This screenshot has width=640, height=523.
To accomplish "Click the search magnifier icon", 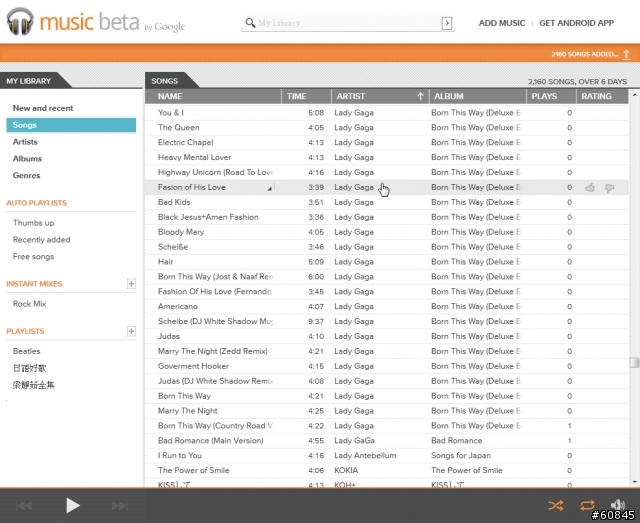I will [250, 22].
